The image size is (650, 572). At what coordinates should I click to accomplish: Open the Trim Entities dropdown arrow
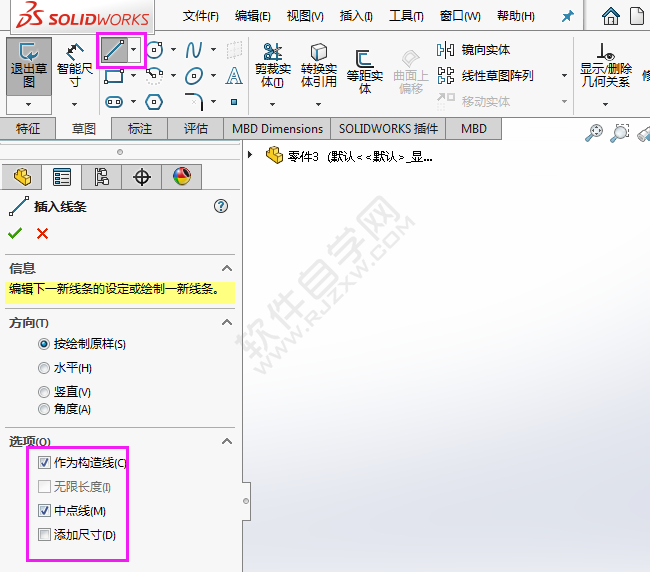coord(272,104)
